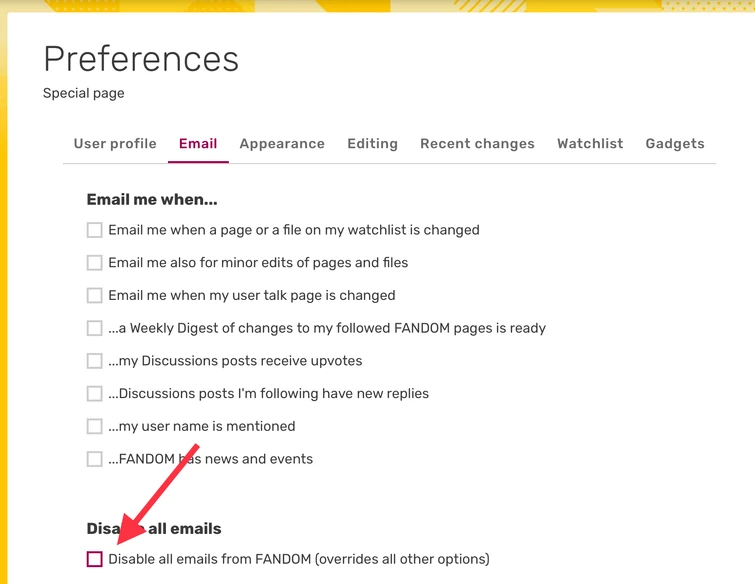Enable email when user name is mentioned

click(95, 427)
